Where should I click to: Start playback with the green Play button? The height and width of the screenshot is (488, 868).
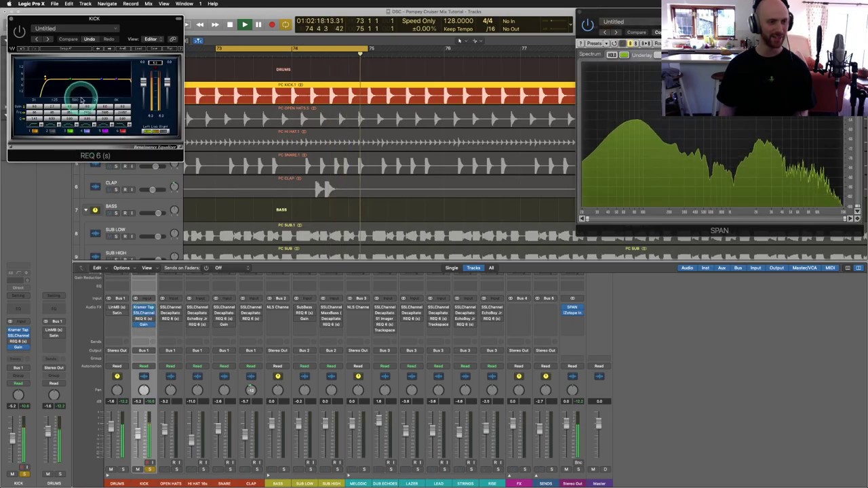click(244, 24)
